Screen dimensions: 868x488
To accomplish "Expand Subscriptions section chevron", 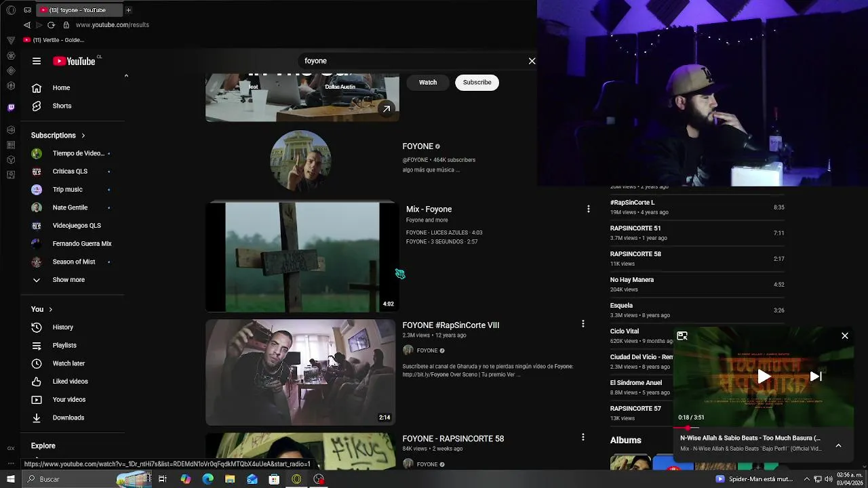I will (83, 136).
